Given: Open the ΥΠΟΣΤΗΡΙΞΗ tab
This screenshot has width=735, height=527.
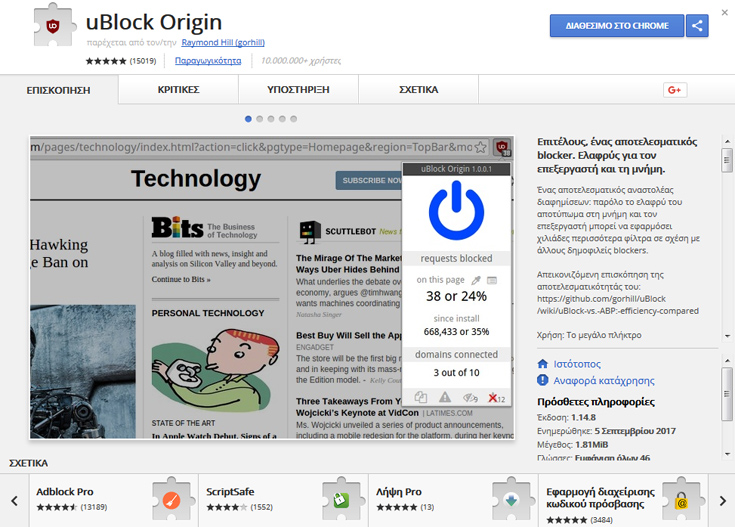Looking at the screenshot, I should 298,90.
